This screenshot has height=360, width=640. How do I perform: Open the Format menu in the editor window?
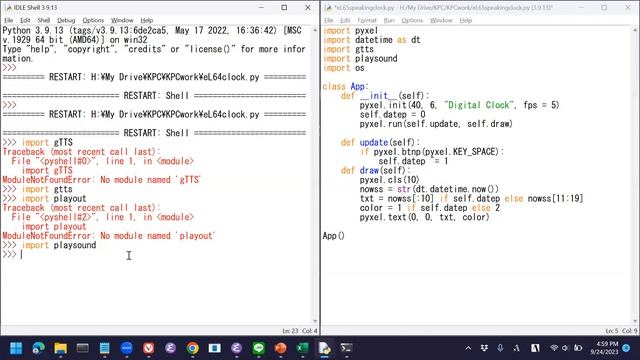tap(367, 20)
